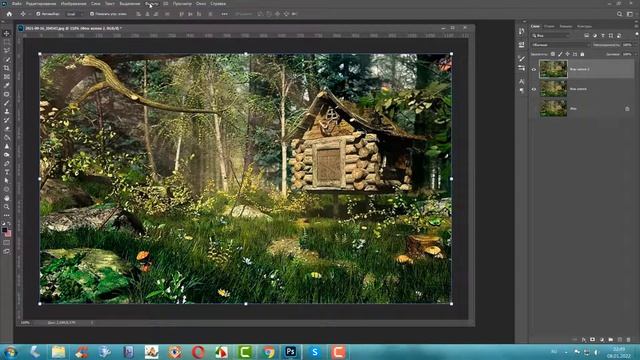
Task: Select the Type tool
Action: 7,172
